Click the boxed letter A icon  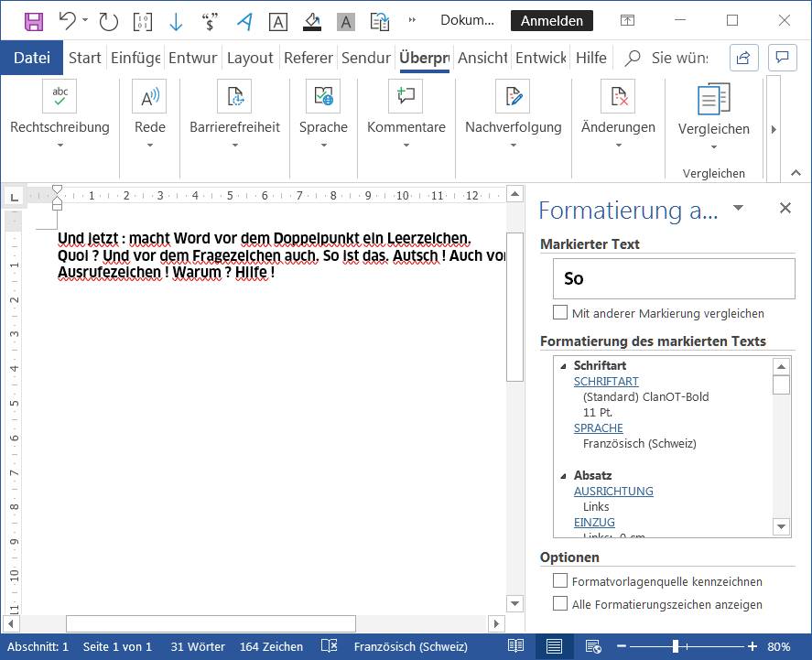278,22
